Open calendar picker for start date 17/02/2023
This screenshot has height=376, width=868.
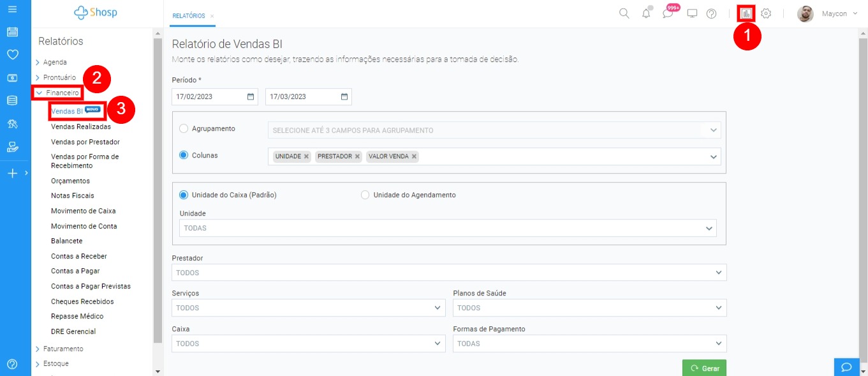(251, 97)
